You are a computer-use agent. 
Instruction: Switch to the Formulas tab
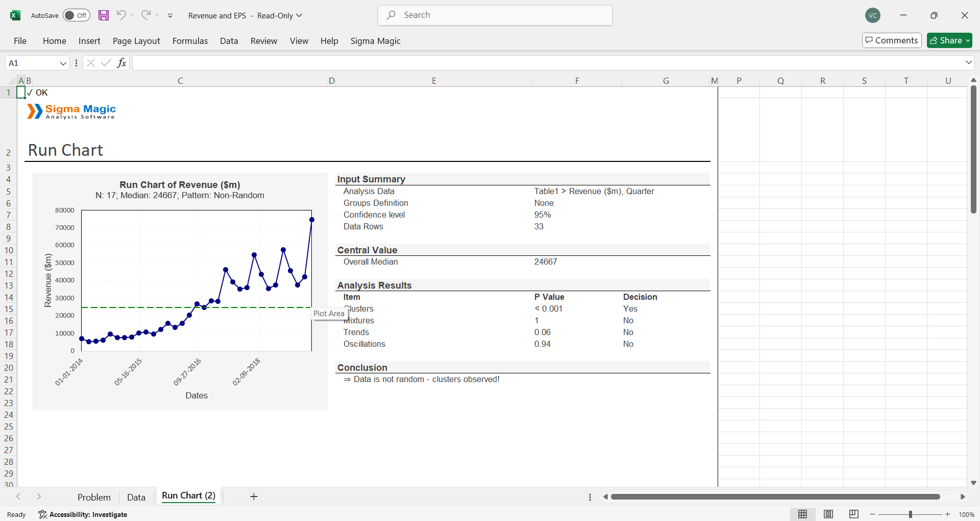[x=190, y=41]
